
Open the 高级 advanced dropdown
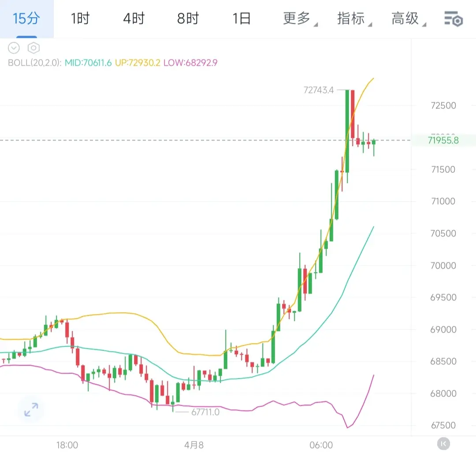tap(408, 19)
